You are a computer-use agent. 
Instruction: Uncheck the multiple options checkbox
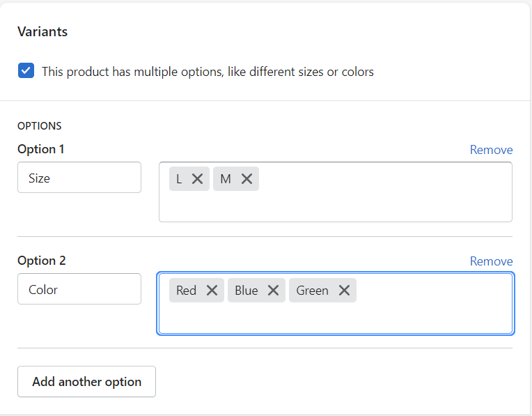click(26, 70)
